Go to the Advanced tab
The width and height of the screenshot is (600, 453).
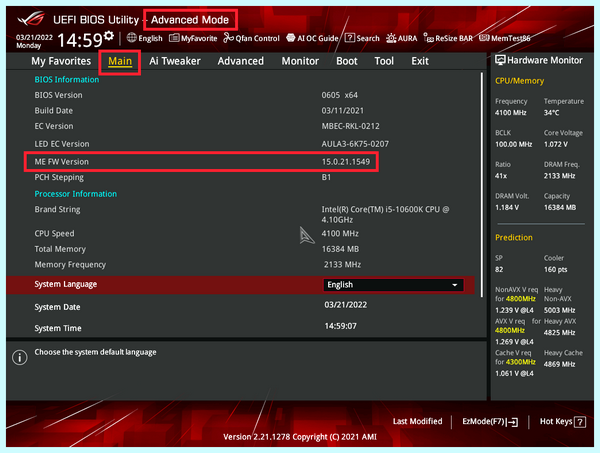click(241, 61)
